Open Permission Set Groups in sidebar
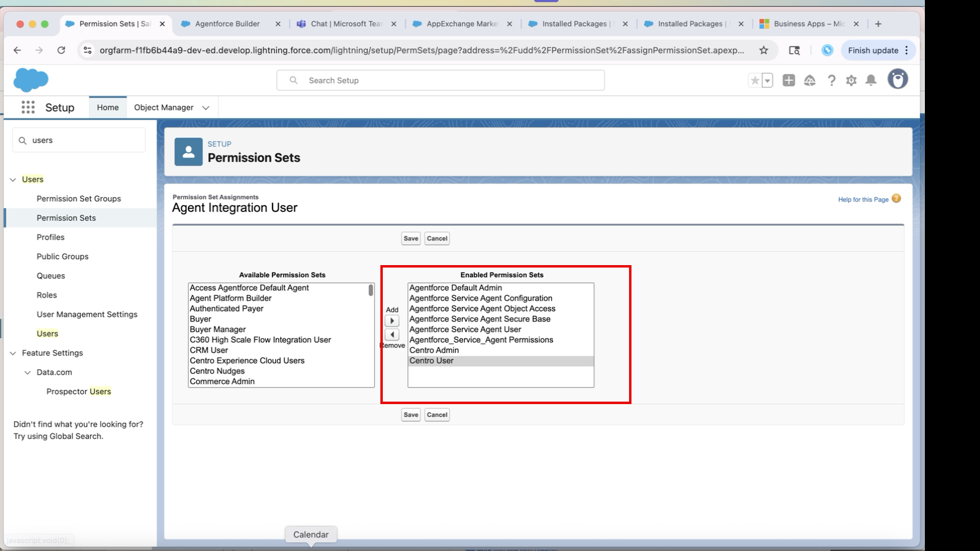Image resolution: width=980 pixels, height=551 pixels. coord(79,198)
